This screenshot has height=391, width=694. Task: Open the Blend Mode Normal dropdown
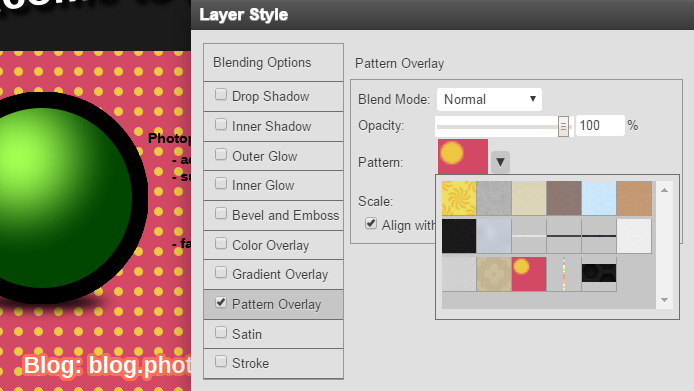point(489,100)
